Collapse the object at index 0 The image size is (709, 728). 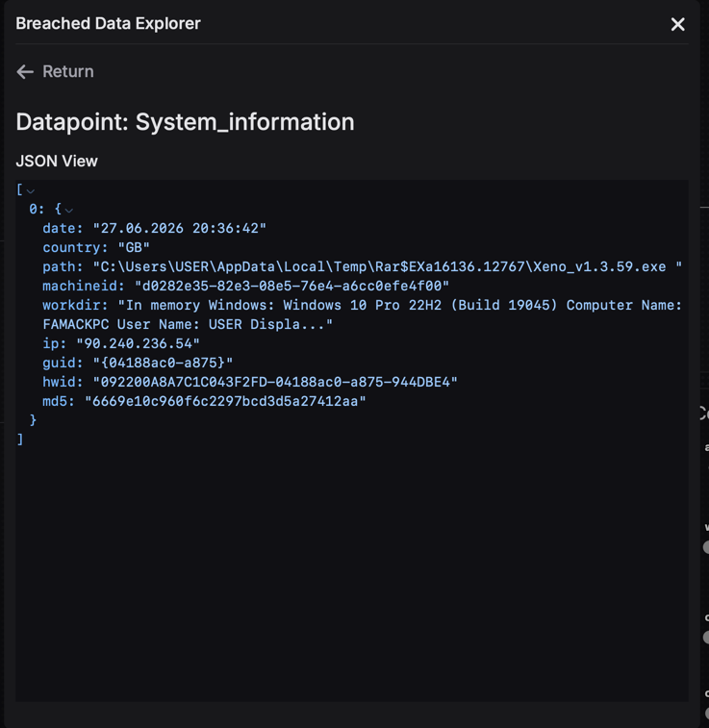coord(68,210)
